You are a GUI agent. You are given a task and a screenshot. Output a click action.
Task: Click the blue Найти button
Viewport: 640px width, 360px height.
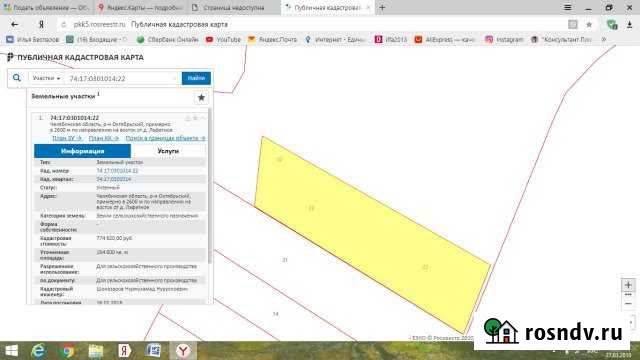click(196, 78)
